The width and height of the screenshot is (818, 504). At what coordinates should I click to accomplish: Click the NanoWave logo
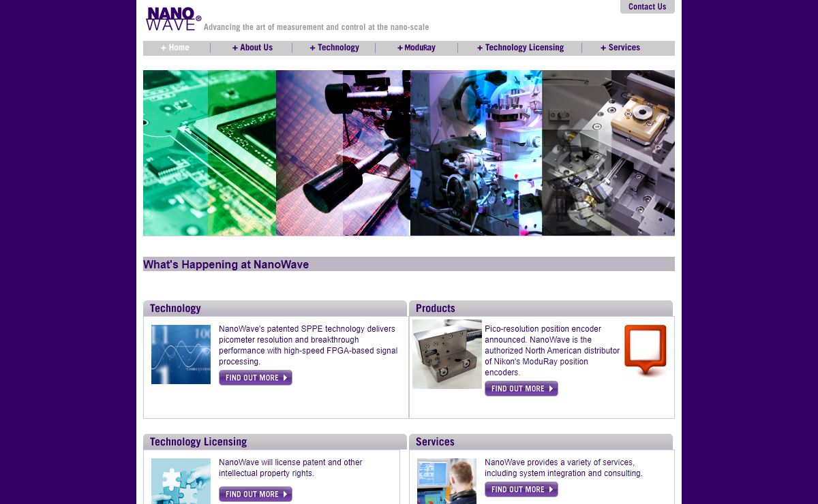[173, 19]
